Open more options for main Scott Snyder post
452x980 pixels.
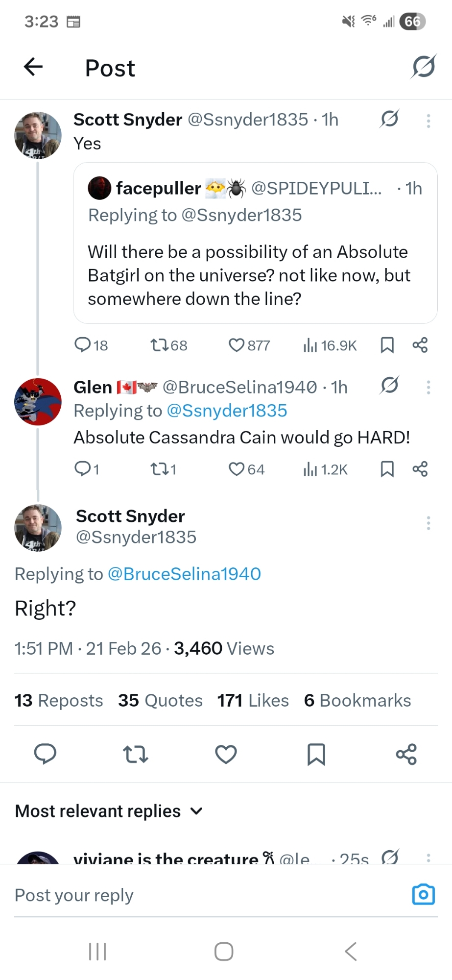coord(428,523)
